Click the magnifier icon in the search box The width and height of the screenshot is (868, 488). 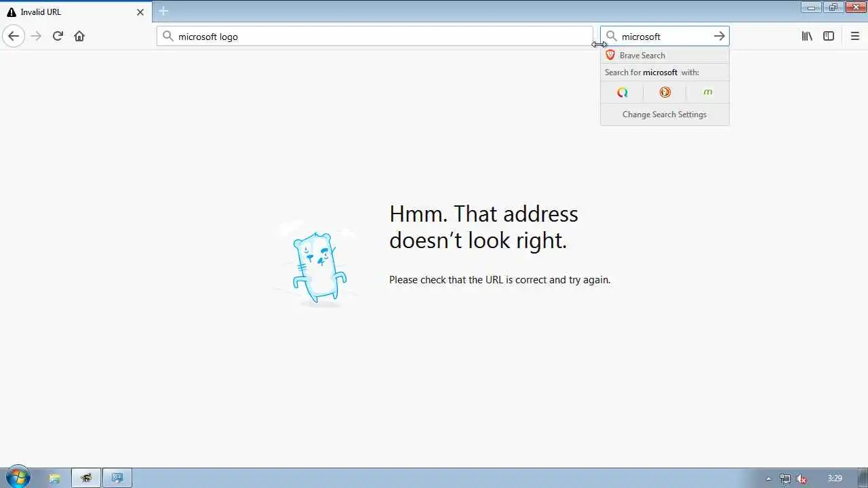pos(612,37)
